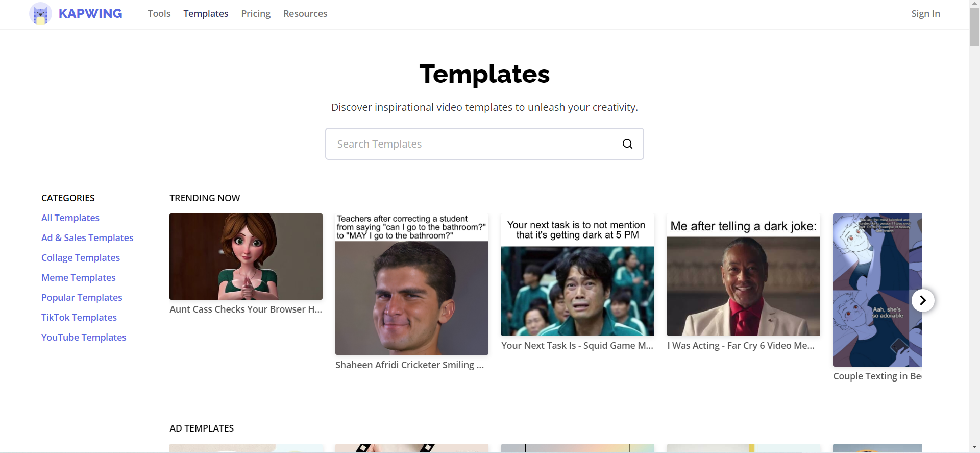This screenshot has height=453, width=980.
Task: Open the Templates nav item
Action: [x=206, y=14]
